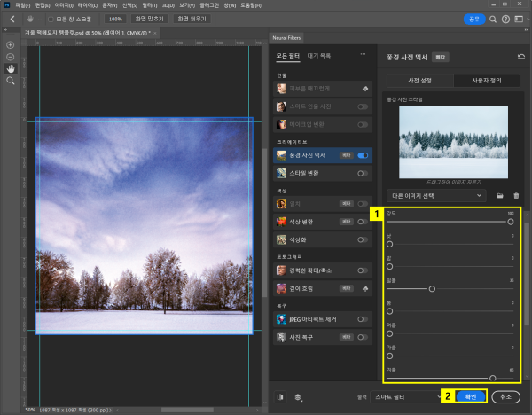Click the 색상화 filter thumbnail icon
532x415 pixels.
(x=281, y=240)
